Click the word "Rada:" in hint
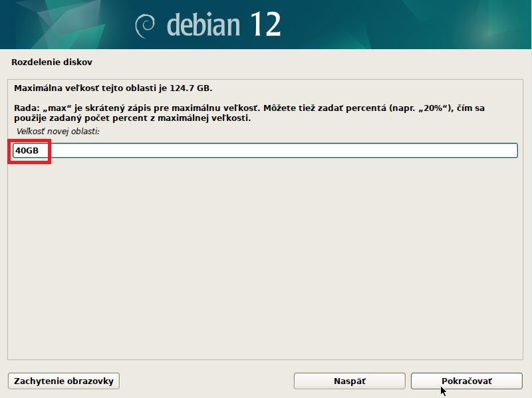Viewport: 532px width, 398px height. pos(26,108)
